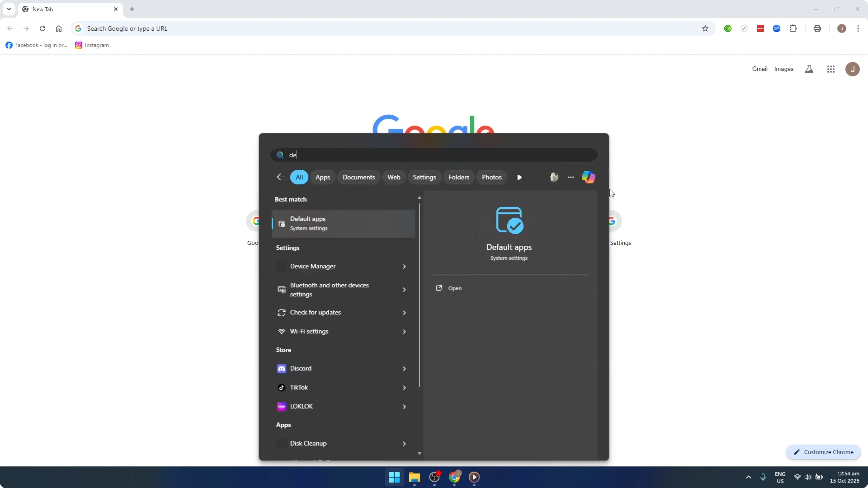Expand the Device Manager result chevron
Image resolution: width=868 pixels, height=488 pixels.
coord(404,267)
